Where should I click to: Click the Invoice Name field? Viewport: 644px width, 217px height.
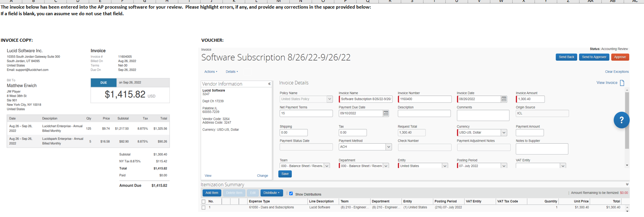pos(366,99)
